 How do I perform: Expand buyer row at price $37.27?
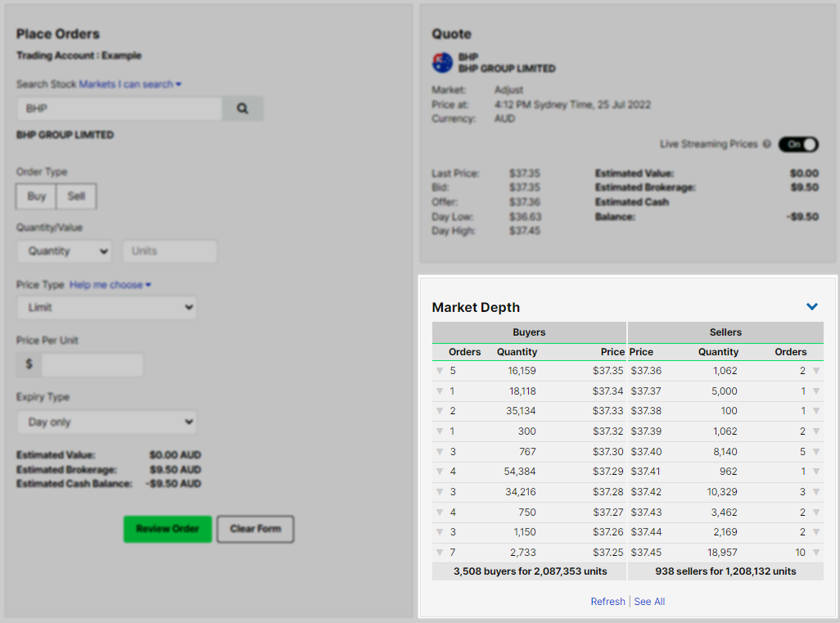pos(440,512)
